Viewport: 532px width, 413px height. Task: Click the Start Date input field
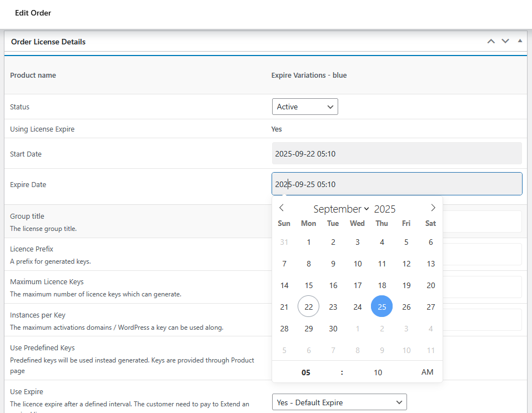click(397, 154)
